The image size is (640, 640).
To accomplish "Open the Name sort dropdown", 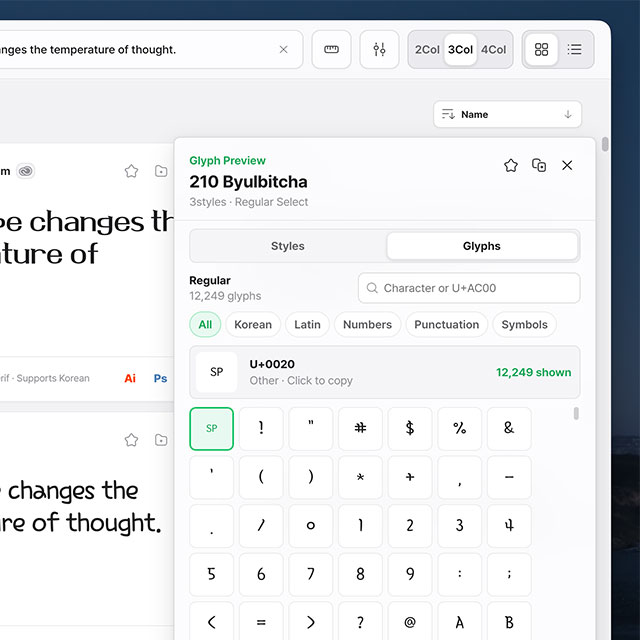I will click(507, 114).
